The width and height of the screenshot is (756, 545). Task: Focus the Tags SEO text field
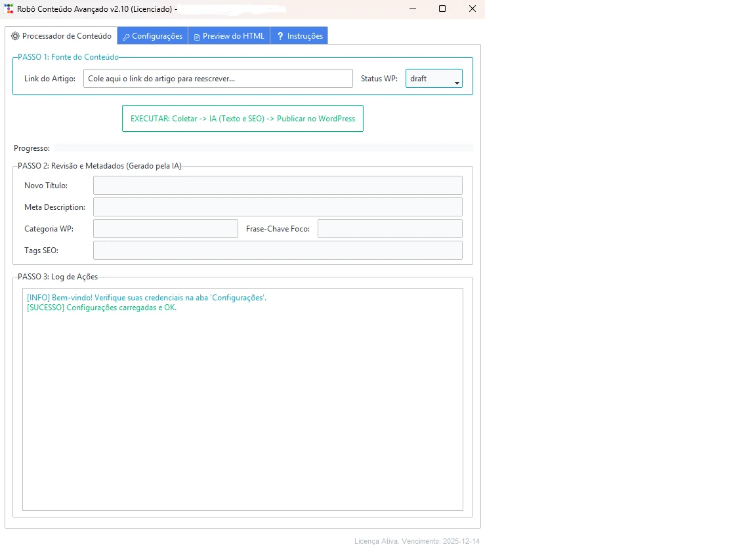278,251
